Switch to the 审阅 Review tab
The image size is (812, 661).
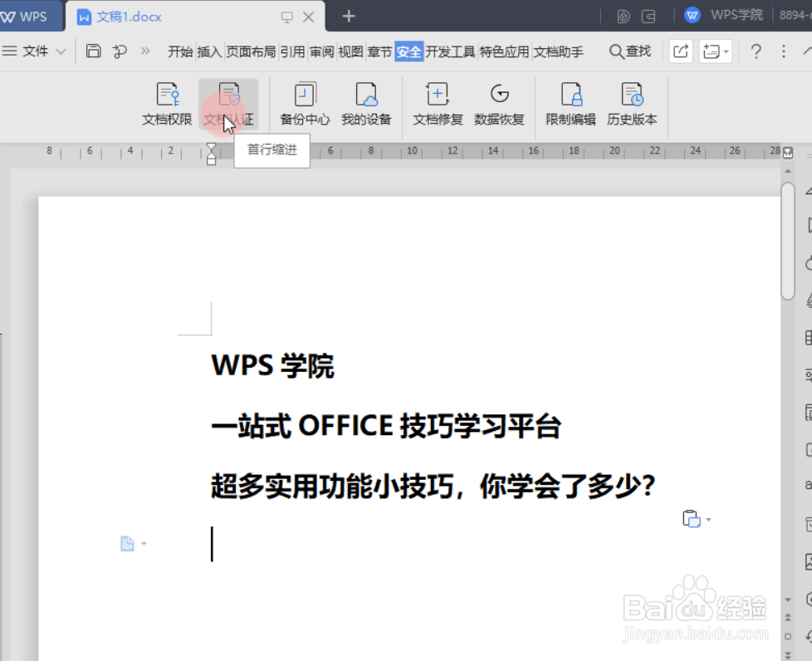[321, 51]
